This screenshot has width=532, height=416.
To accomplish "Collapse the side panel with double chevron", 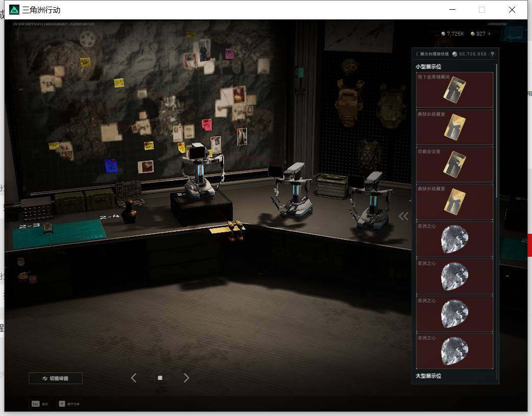I will pos(403,216).
